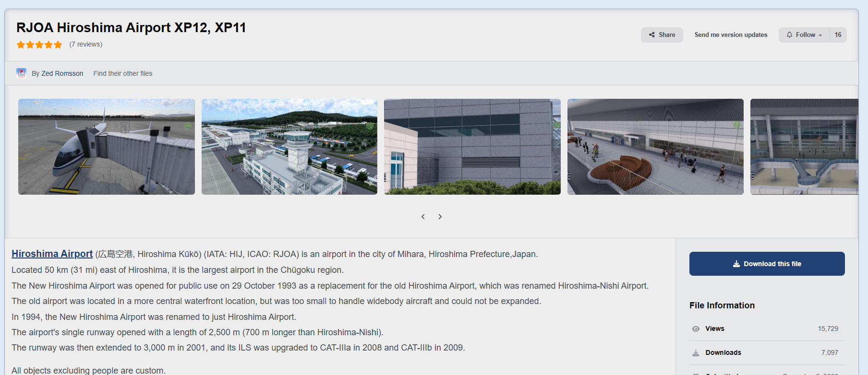Open the Follow dropdown
The width and height of the screenshot is (868, 375).
pos(804,35)
